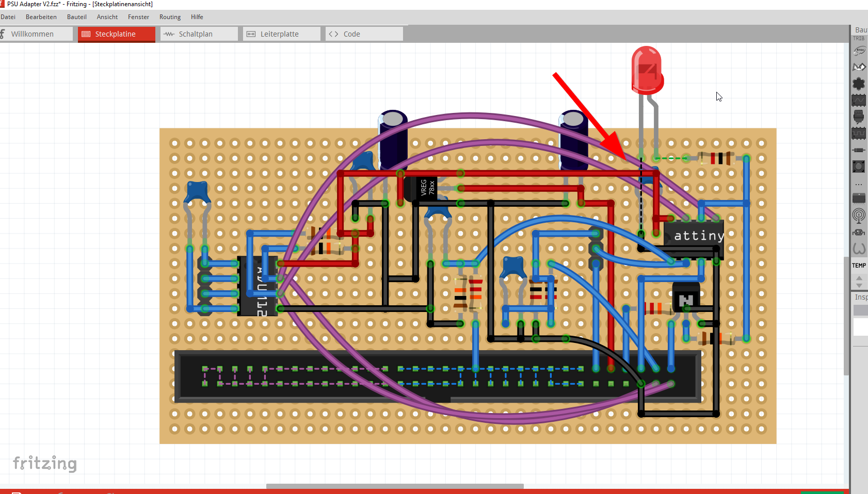Select the antenna part icon in the bin
The width and height of the screenshot is (868, 494).
pos(860,217)
